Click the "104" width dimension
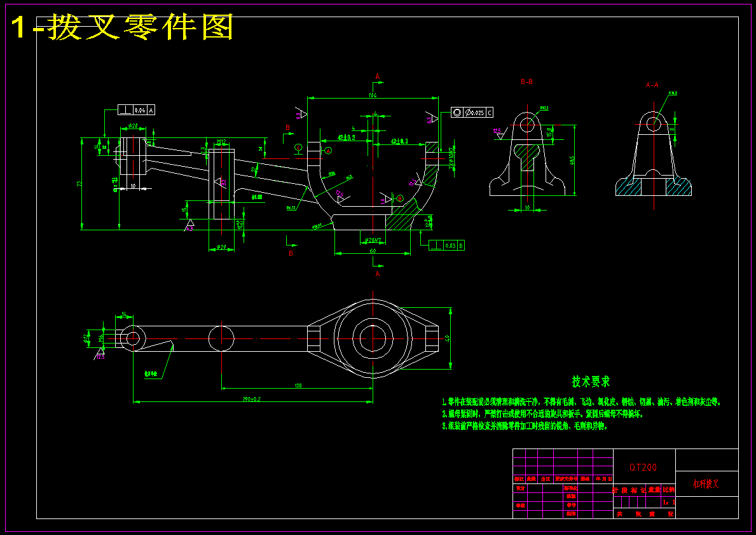Screen dimensions: 756x535 coord(372,95)
